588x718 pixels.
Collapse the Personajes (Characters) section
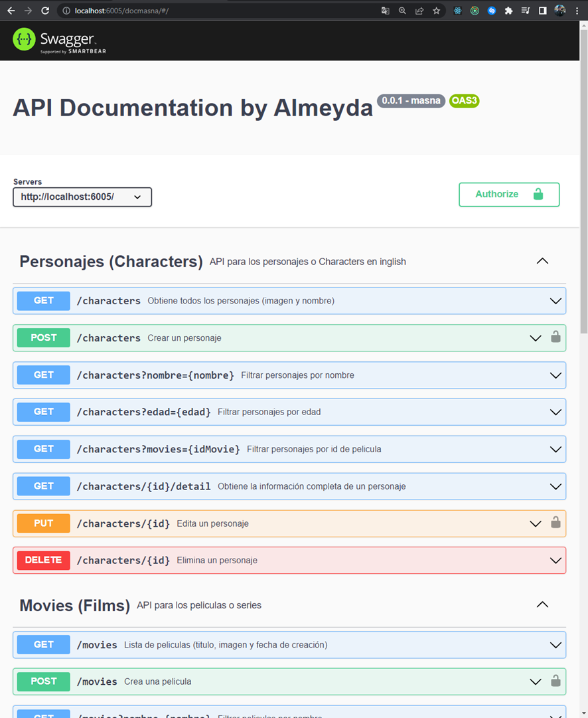click(542, 260)
